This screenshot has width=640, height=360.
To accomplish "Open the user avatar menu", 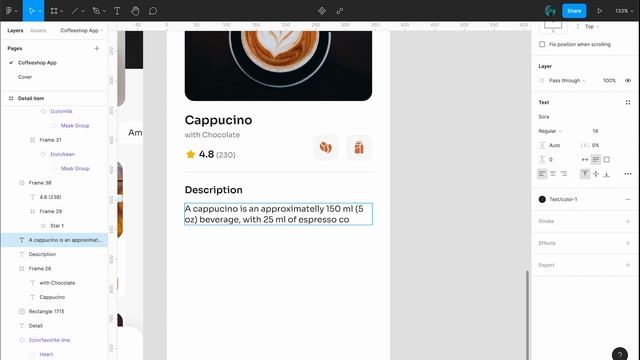I will coord(550,11).
